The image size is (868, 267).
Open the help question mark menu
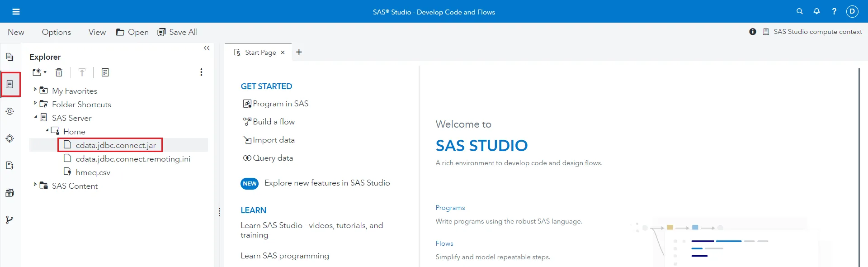point(834,11)
